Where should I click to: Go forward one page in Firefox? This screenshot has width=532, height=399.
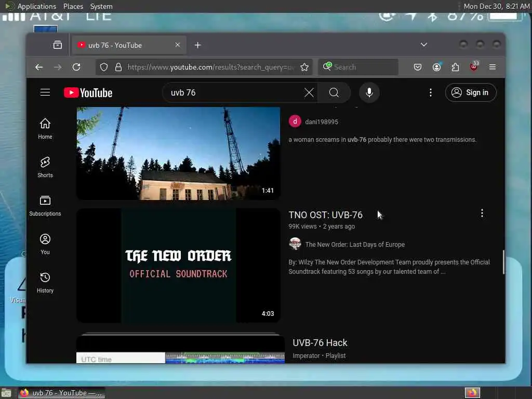point(58,67)
